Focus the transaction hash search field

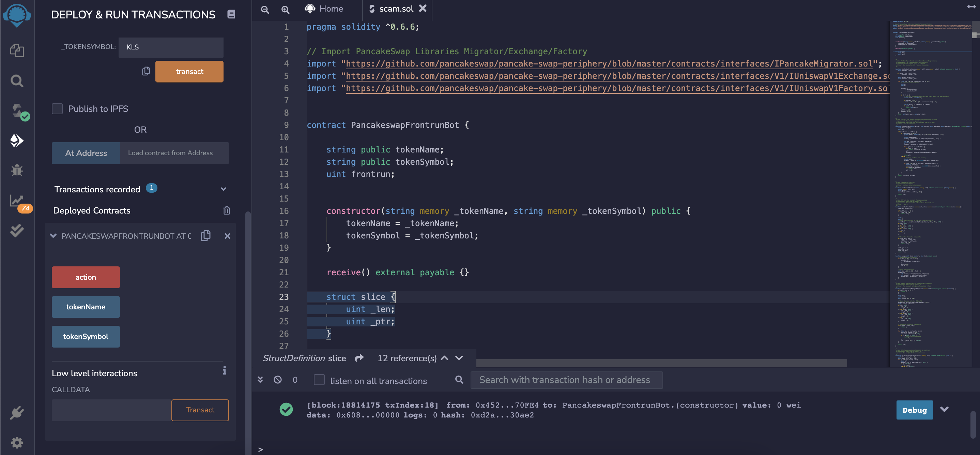tap(566, 380)
